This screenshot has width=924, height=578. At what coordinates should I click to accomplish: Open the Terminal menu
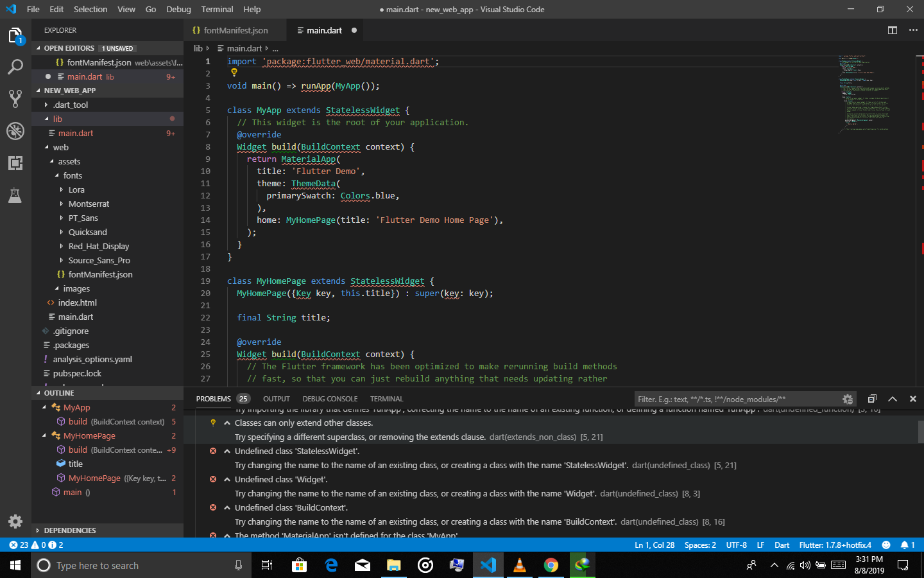pyautogui.click(x=217, y=9)
